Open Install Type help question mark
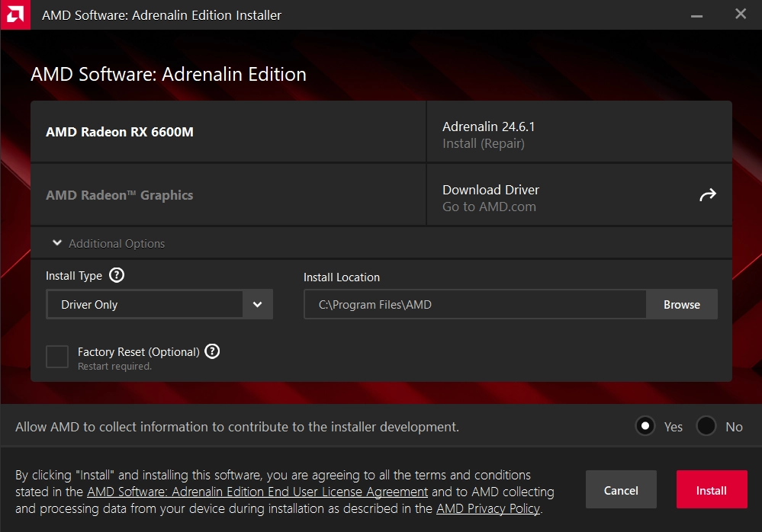The width and height of the screenshot is (762, 532). (117, 275)
